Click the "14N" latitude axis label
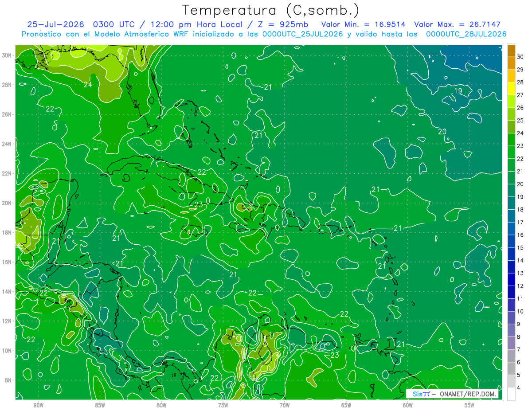Viewport: 532px width, 411px height. pos(7,291)
